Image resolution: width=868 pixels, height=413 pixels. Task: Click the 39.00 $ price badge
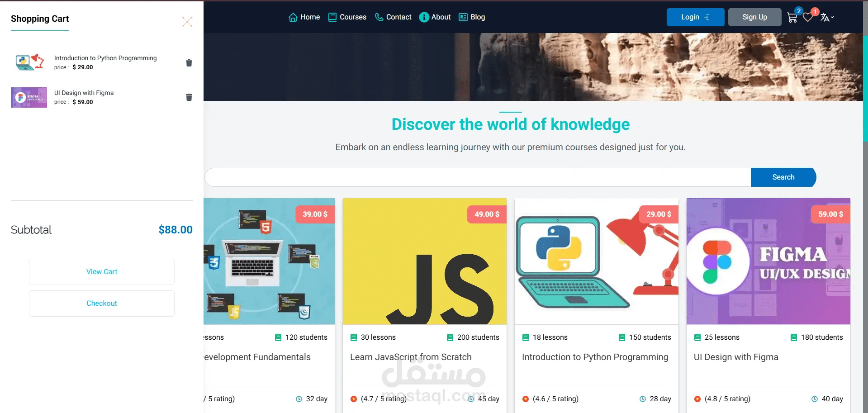(x=315, y=214)
